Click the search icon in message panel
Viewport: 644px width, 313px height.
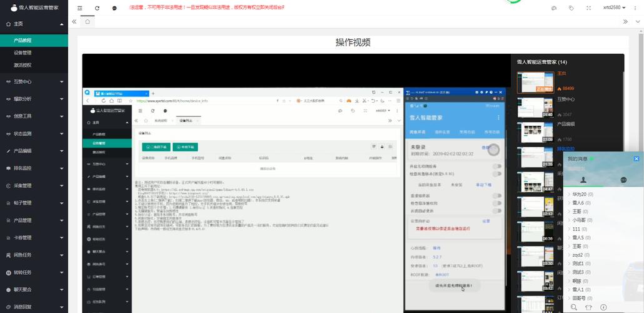(572, 307)
